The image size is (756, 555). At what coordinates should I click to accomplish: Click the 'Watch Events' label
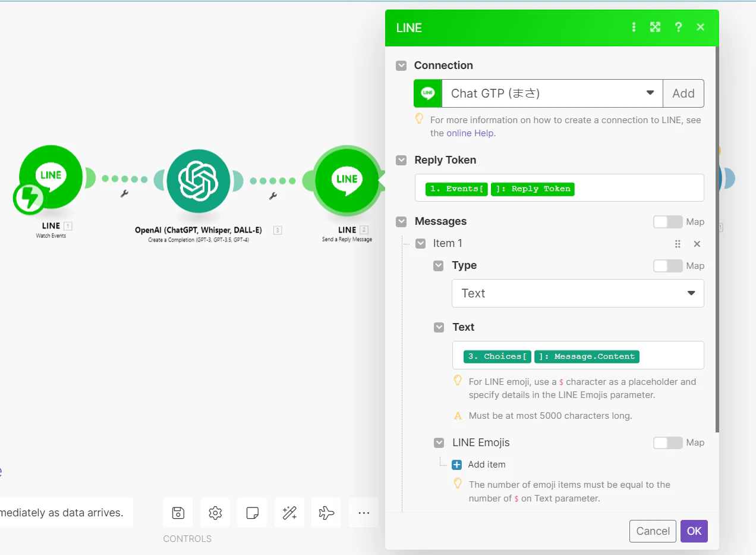click(x=51, y=236)
